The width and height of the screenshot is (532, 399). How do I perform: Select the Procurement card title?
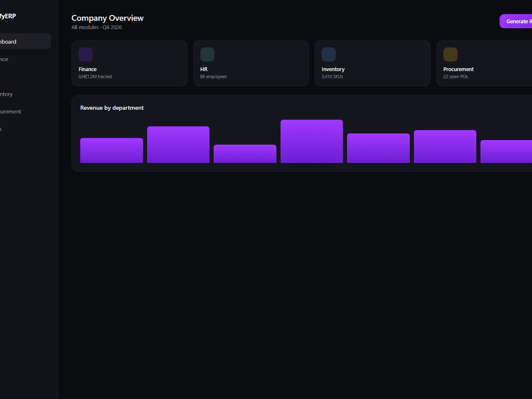point(458,69)
